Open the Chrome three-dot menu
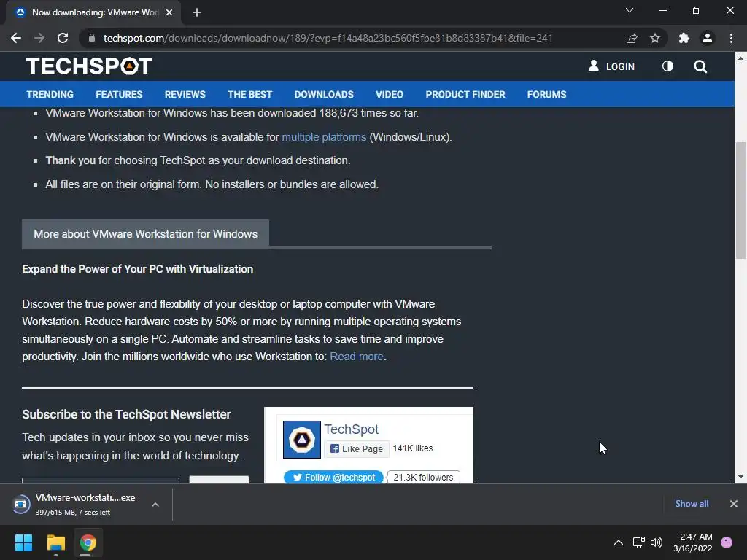747x560 pixels. (x=731, y=38)
